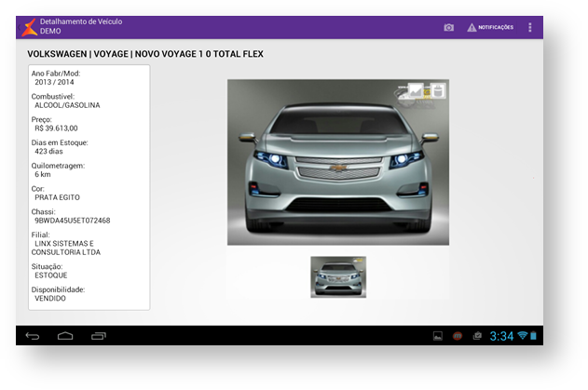Tap the camera icon in purple header
Screen dimensions: 588x390
[448, 28]
